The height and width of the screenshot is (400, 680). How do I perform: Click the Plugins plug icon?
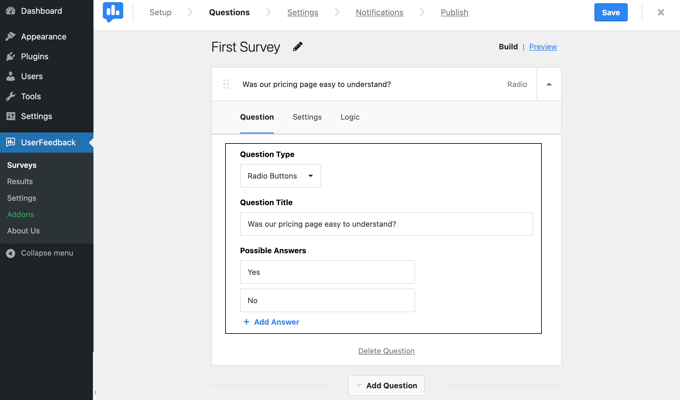pyautogui.click(x=11, y=56)
